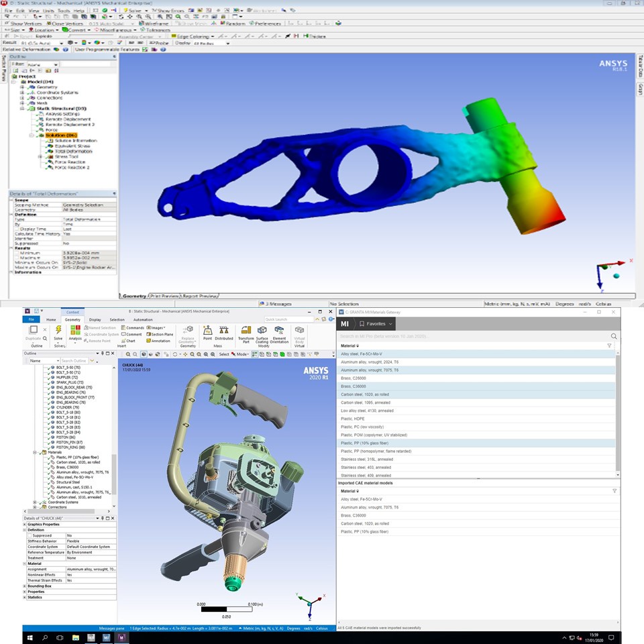Image resolution: width=644 pixels, height=644 pixels.
Task: Click the Section Plane tool
Action: coord(160,334)
